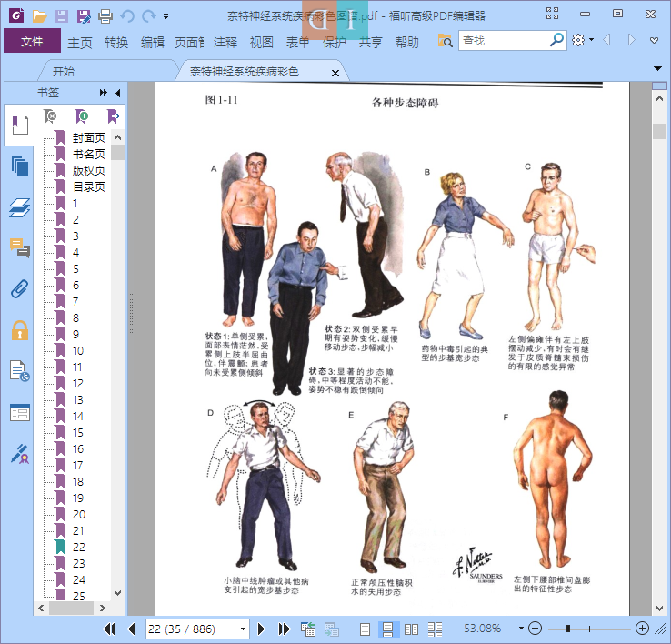Zoom out with the minus button

535,629
